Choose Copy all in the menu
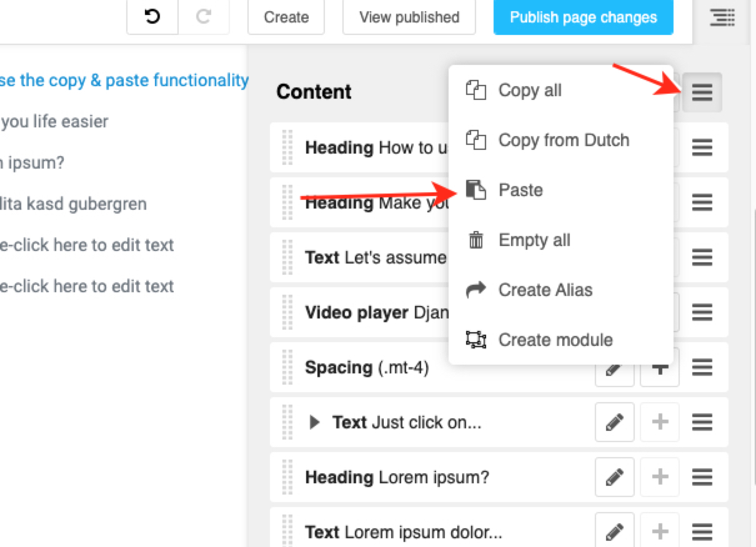This screenshot has width=756, height=547. 530,91
